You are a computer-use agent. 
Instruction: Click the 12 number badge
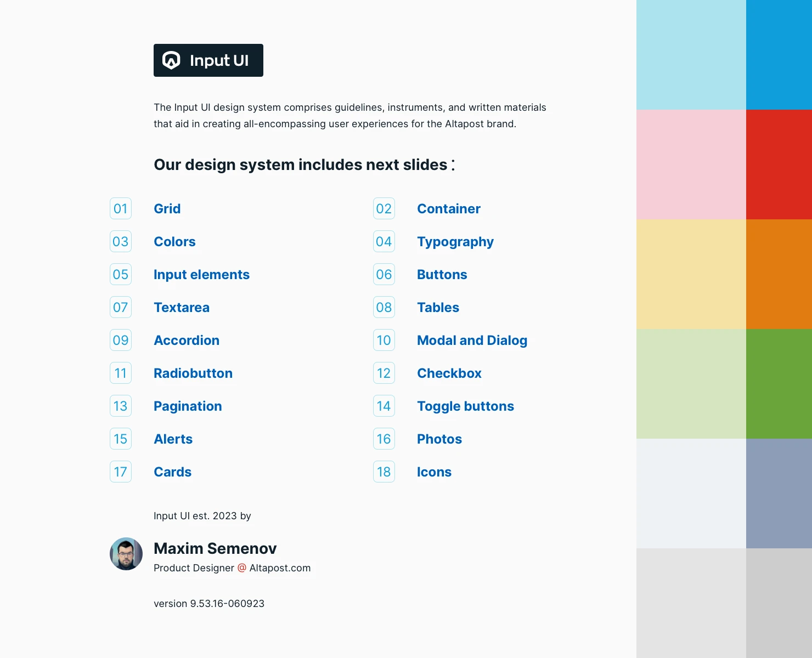(x=384, y=373)
